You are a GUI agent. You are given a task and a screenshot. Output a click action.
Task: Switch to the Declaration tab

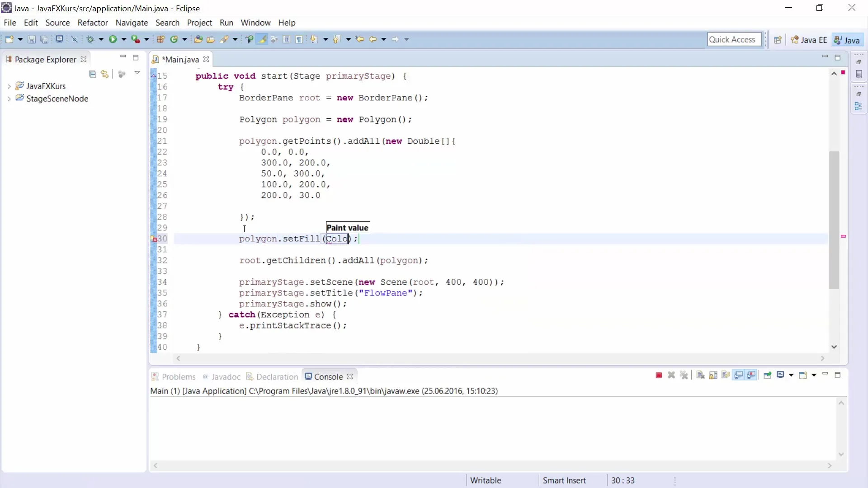pos(272,376)
